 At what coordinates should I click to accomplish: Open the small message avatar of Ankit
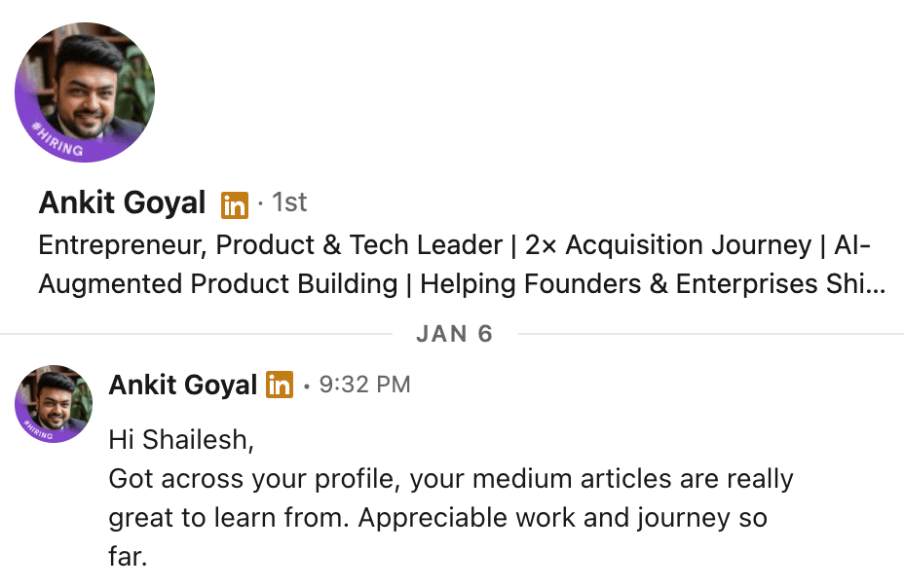[54, 404]
